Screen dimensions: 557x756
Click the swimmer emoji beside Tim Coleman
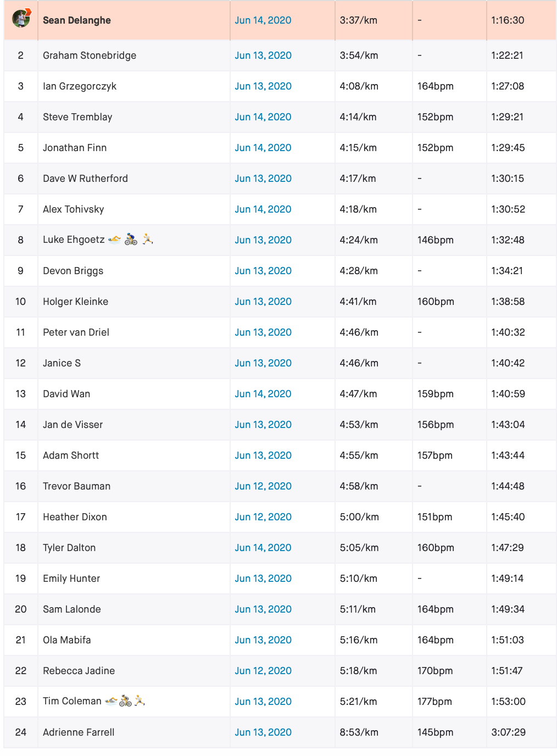(111, 701)
